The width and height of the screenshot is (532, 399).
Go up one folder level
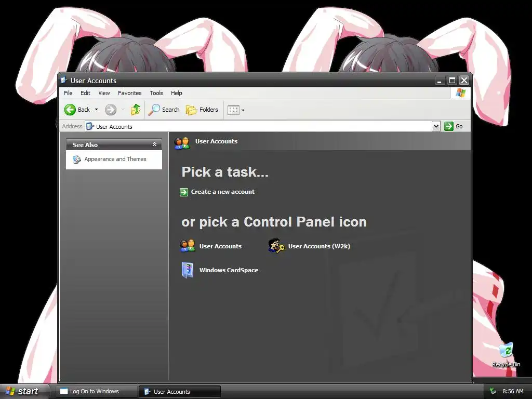pos(136,110)
